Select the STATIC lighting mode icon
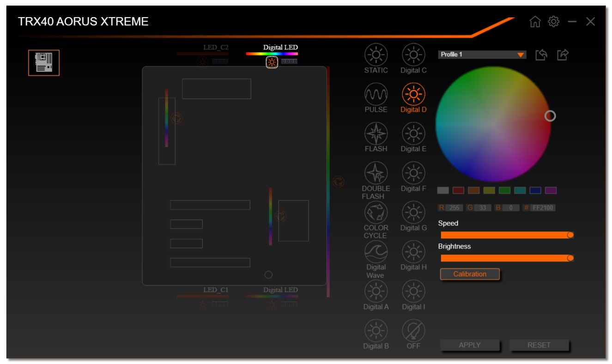This screenshot has height=364, width=612. click(376, 55)
